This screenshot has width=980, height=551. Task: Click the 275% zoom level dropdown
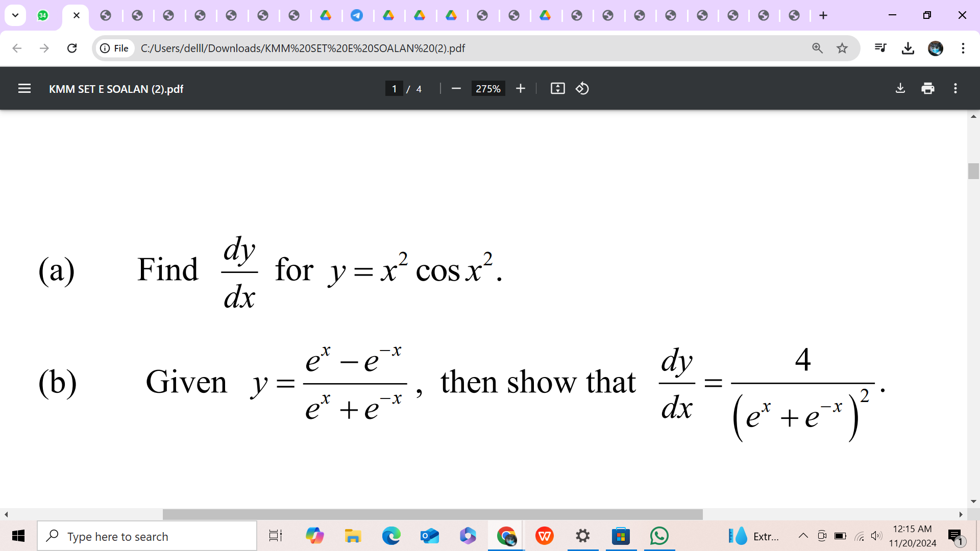point(487,88)
